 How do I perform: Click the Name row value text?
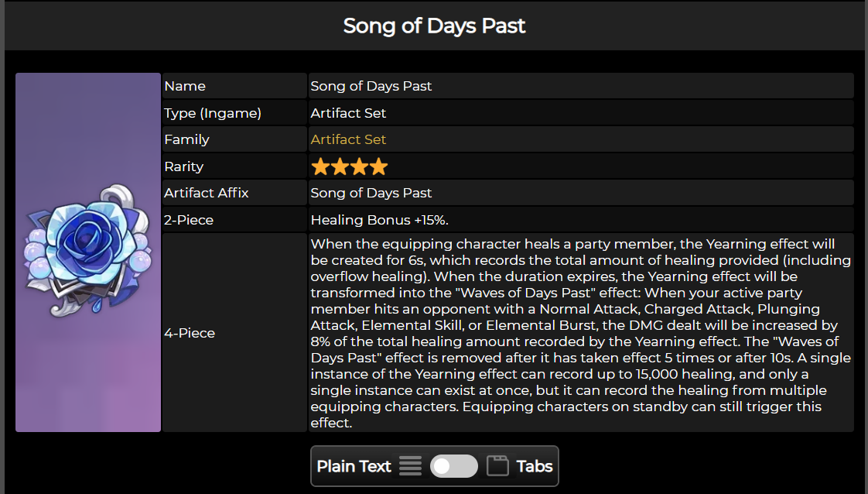371,87
